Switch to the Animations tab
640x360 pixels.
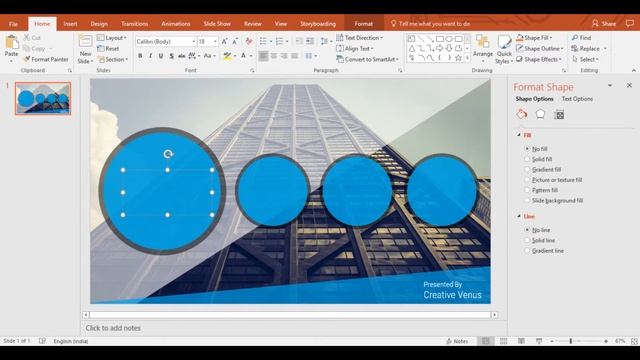click(176, 24)
